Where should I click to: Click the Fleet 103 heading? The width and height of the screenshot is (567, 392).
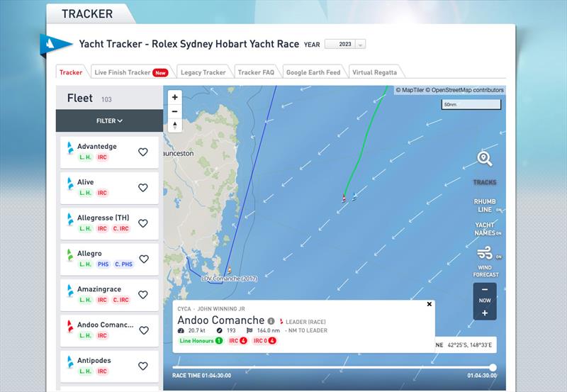(89, 99)
